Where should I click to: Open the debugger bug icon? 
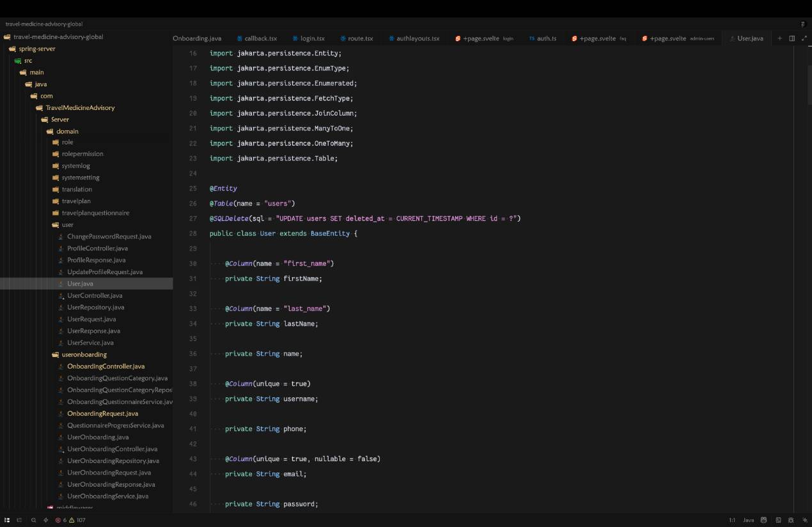[791, 520]
